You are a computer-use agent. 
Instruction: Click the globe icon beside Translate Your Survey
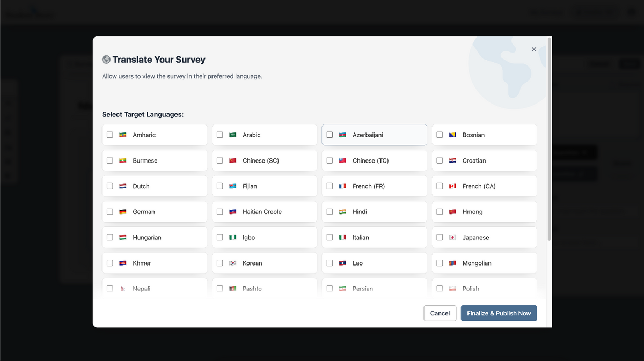pos(106,60)
